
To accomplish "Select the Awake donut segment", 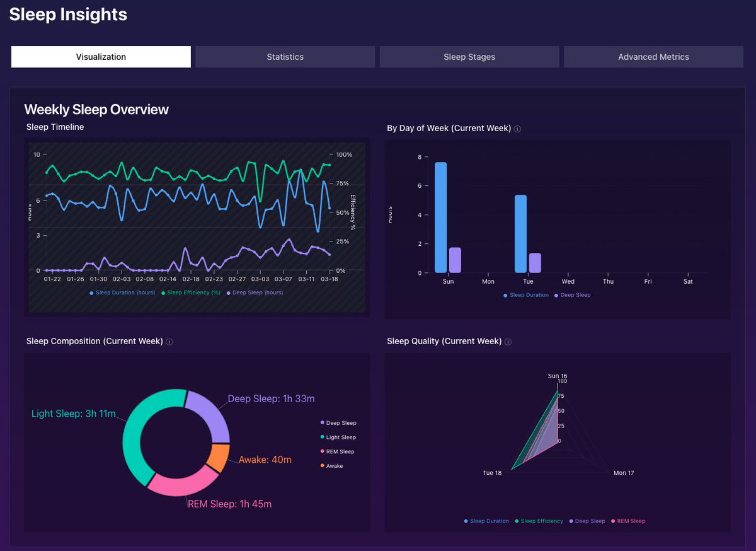I will point(219,458).
